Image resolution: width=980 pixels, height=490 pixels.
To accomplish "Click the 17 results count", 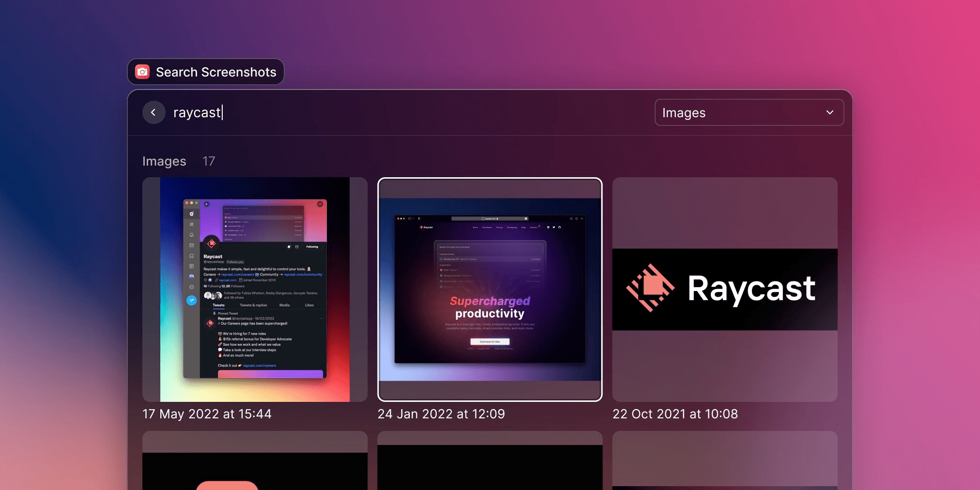I will [209, 161].
